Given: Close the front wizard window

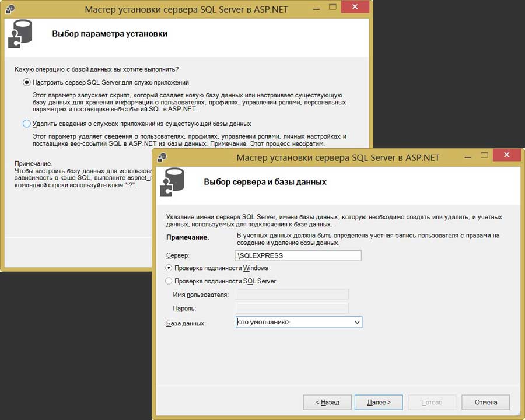Looking at the screenshot, I should coord(506,155).
